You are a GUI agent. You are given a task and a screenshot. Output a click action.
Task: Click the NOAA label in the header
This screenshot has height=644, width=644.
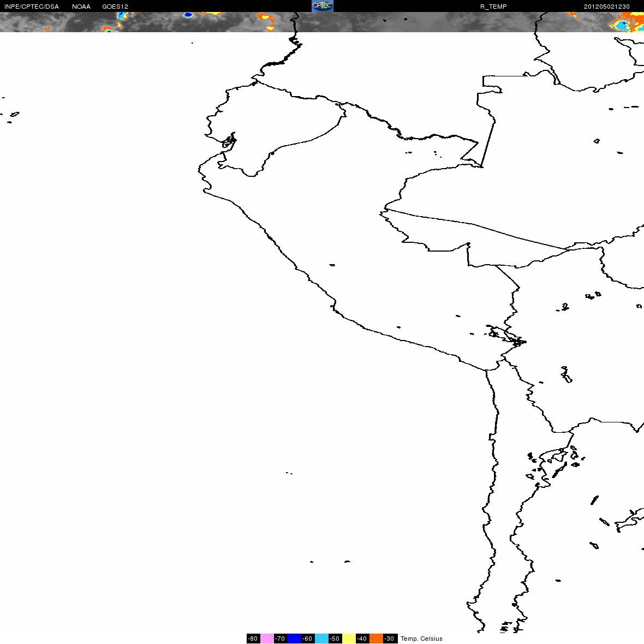click(81, 7)
